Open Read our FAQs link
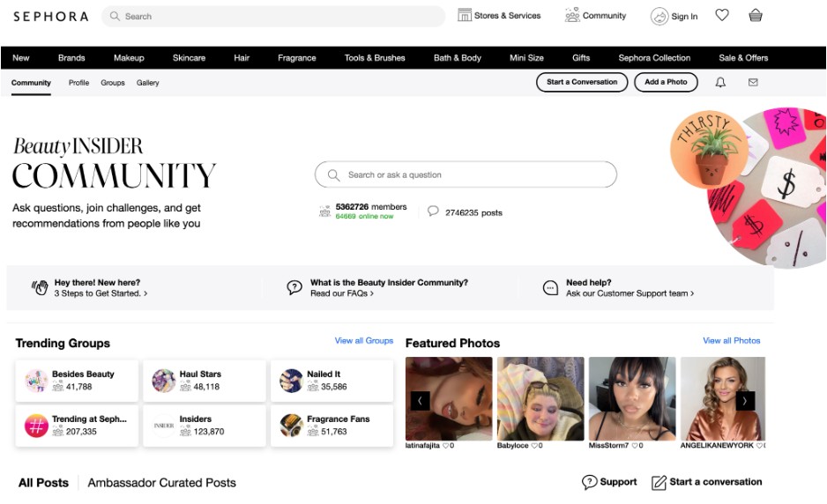The height and width of the screenshot is (504, 827). 342,293
